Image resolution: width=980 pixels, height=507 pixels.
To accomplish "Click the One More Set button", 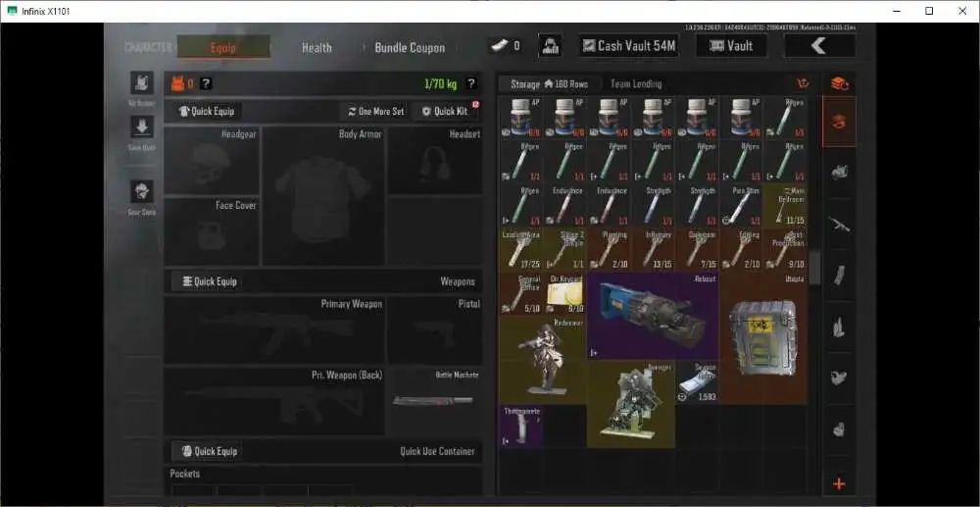I will click(375, 111).
